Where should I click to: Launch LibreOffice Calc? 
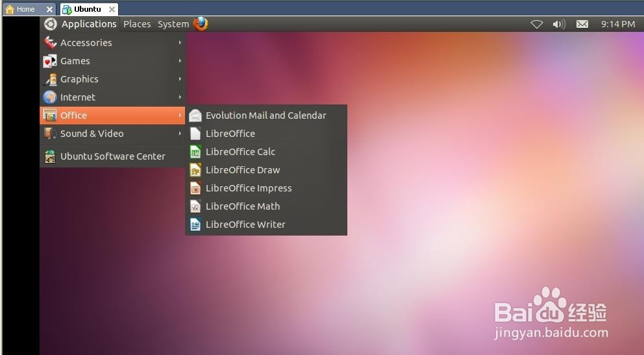click(266, 152)
